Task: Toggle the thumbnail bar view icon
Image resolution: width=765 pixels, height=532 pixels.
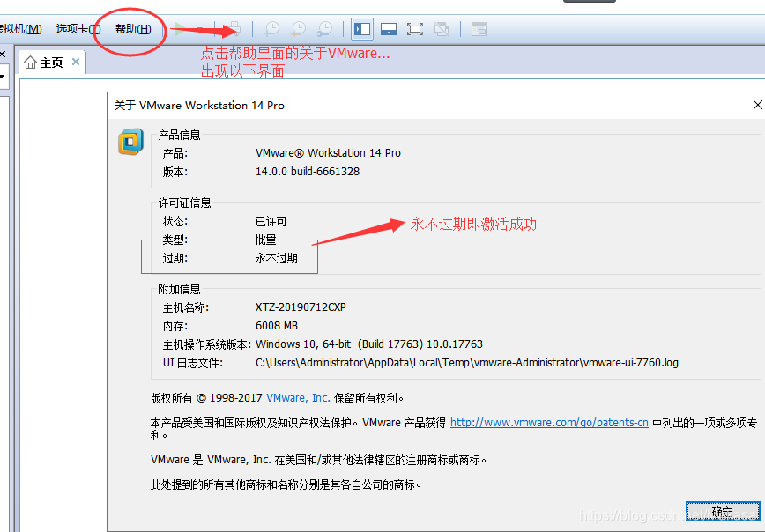Action: pos(389,29)
